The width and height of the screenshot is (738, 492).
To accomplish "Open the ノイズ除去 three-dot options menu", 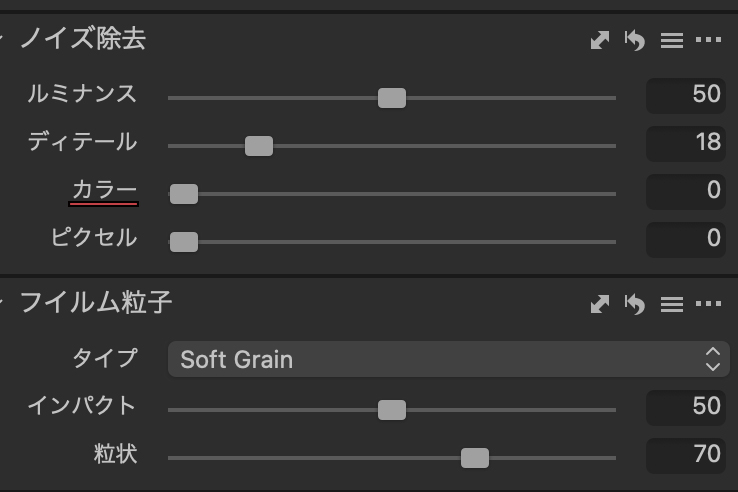I will click(x=708, y=40).
